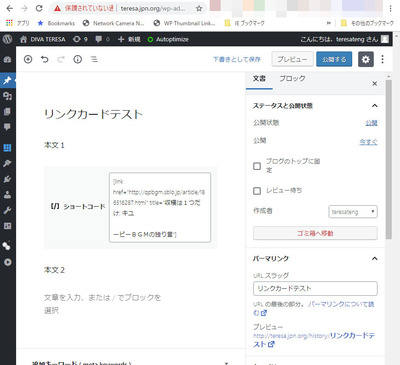Click the 公開する publish button
This screenshot has height=365, width=400.
tap(334, 59)
